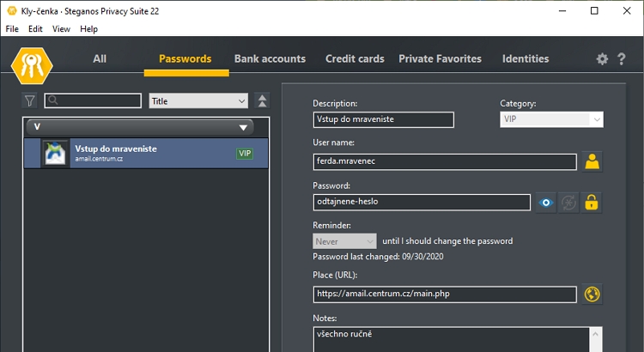Open settings with the gear icon
The image size is (644, 352).
click(x=602, y=59)
